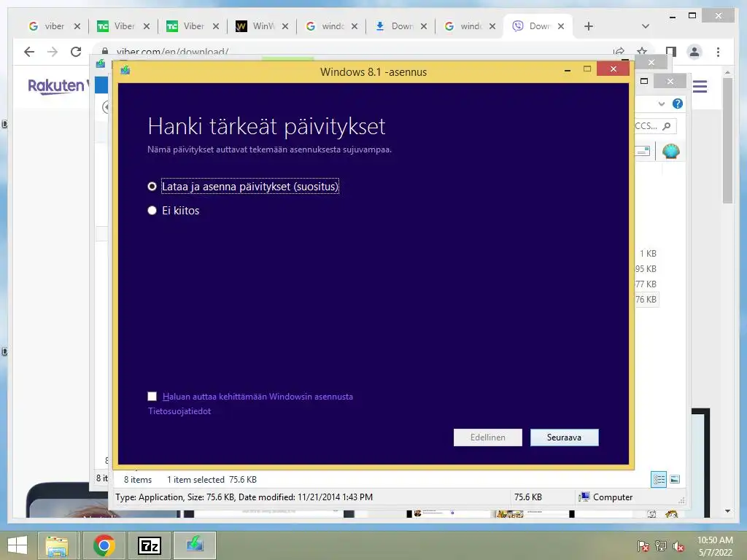Click the Computer status bar entry
Screen dimensions: 747x560
pos(606,497)
